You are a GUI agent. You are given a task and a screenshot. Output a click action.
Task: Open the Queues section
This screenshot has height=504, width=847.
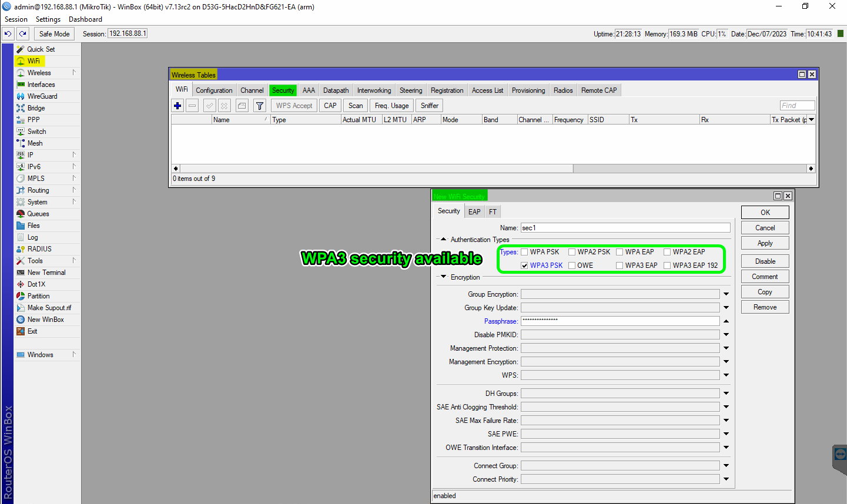point(38,214)
